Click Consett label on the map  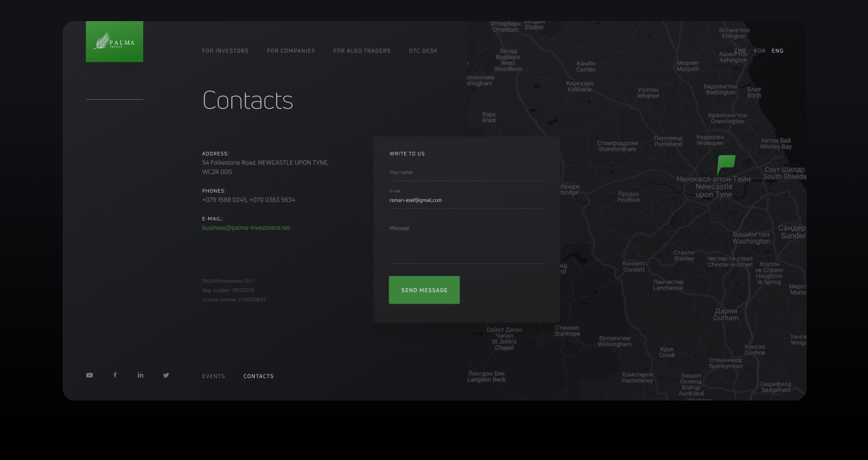[634, 267]
